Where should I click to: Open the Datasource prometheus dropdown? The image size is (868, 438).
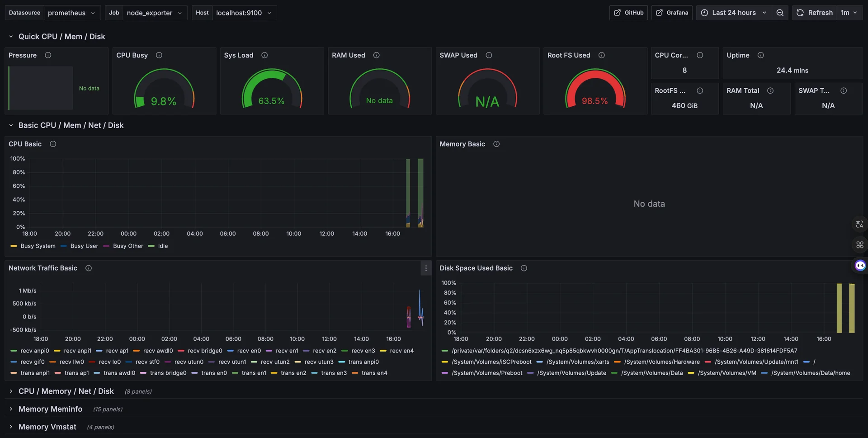coord(72,13)
